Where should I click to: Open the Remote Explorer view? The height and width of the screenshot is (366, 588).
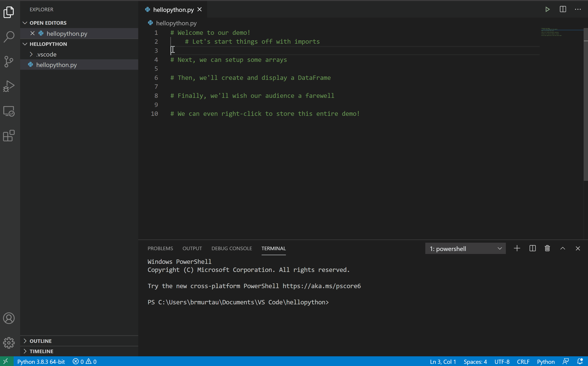(9, 111)
